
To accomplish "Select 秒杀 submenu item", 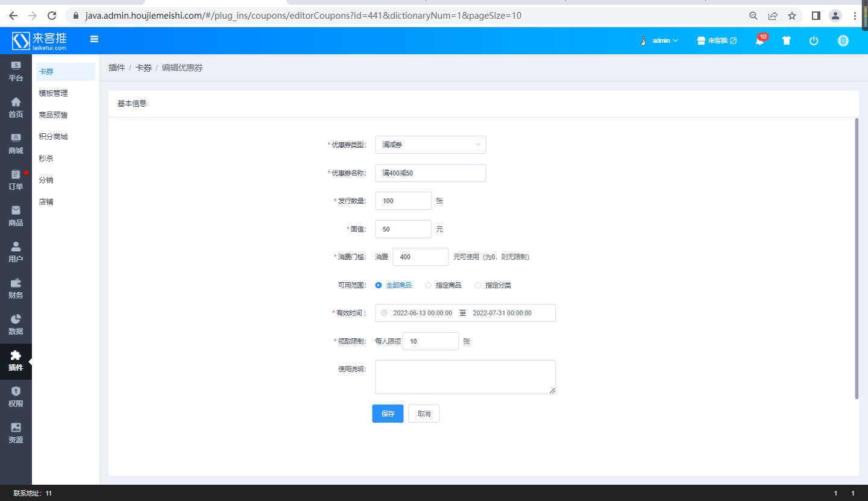I will [x=66, y=159].
